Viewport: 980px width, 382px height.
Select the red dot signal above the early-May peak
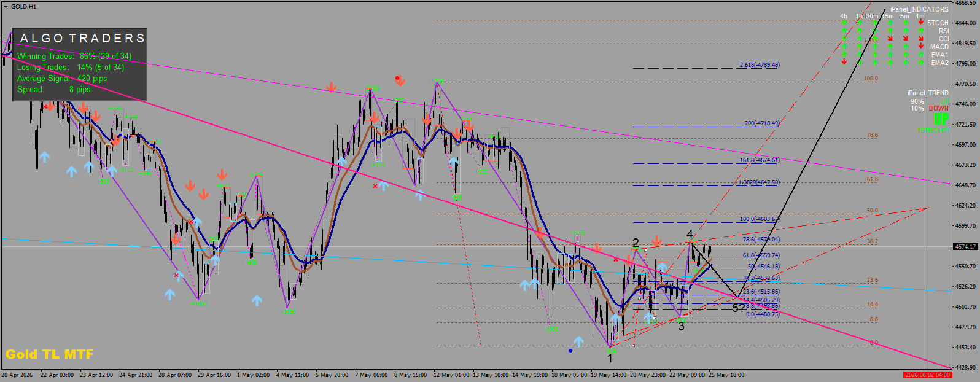(397, 78)
